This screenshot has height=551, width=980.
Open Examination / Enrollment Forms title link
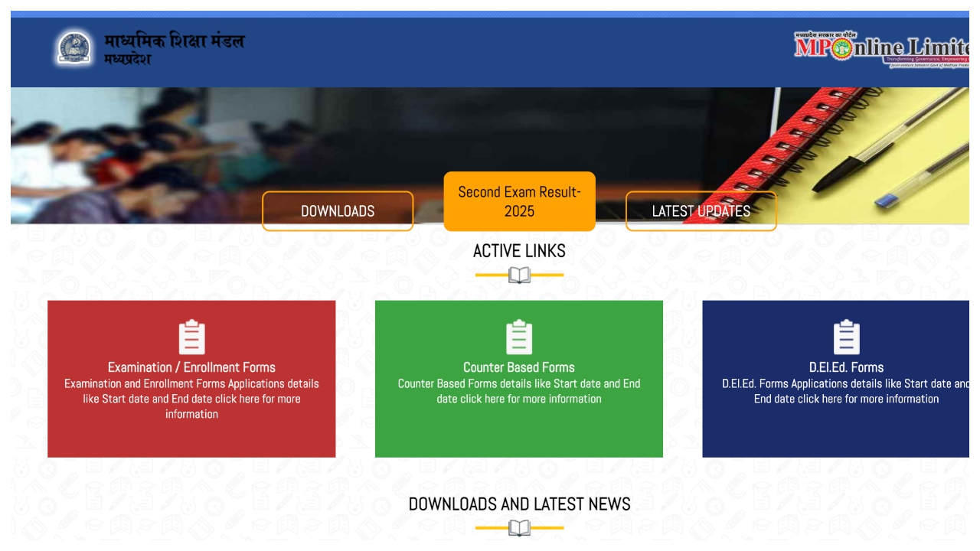coord(191,367)
